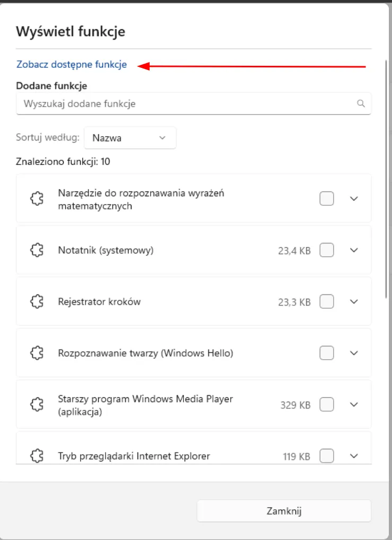Click the puzzle icon beside Rejestrator kroków

37,301
